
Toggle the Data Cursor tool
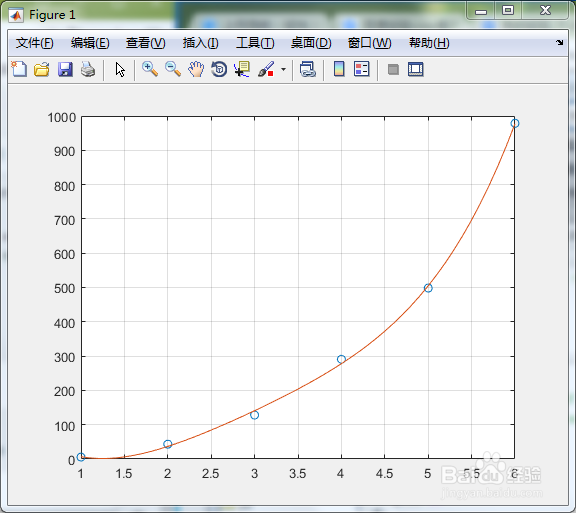tap(242, 69)
